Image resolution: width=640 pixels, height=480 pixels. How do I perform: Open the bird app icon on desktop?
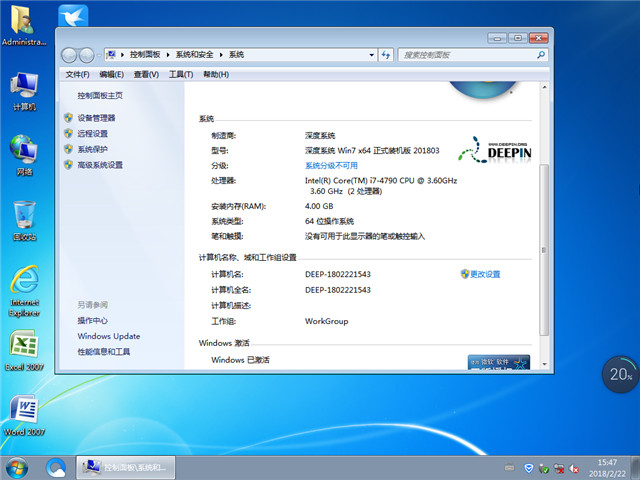click(73, 16)
